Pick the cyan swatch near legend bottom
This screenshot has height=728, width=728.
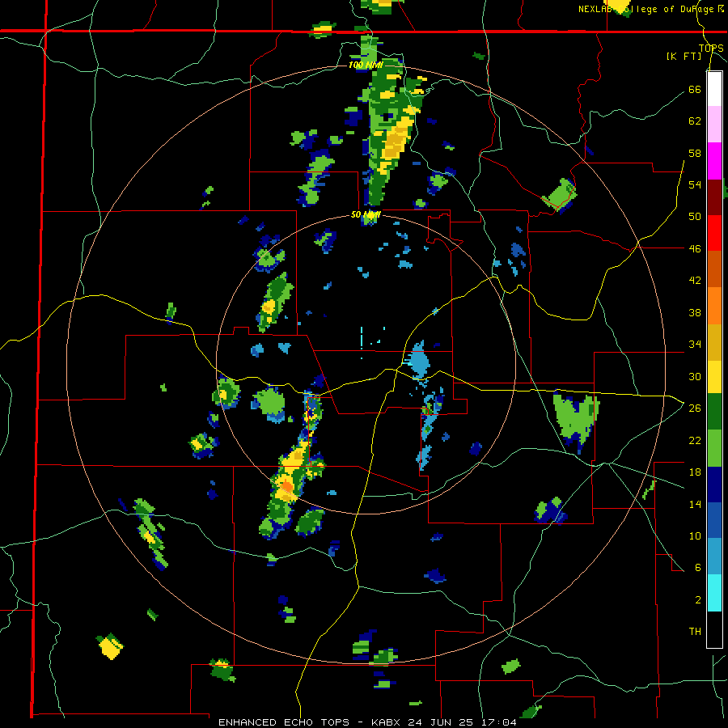coord(714,593)
